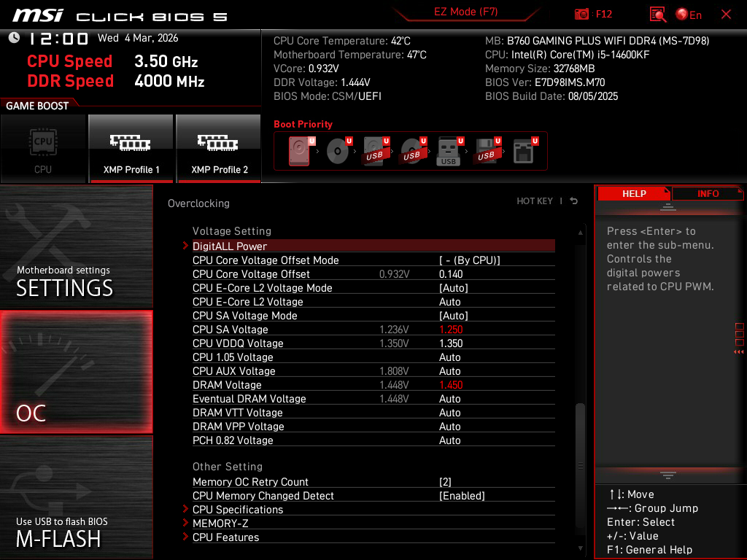Click the date Wed 4 Mar, 2026
The height and width of the screenshot is (560, 747).
click(x=138, y=38)
